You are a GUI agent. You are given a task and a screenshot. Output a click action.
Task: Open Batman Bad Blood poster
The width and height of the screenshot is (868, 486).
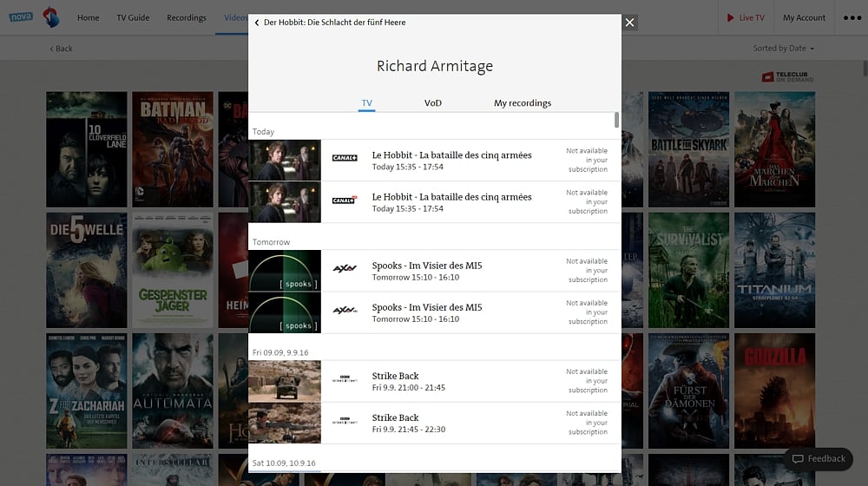point(173,149)
